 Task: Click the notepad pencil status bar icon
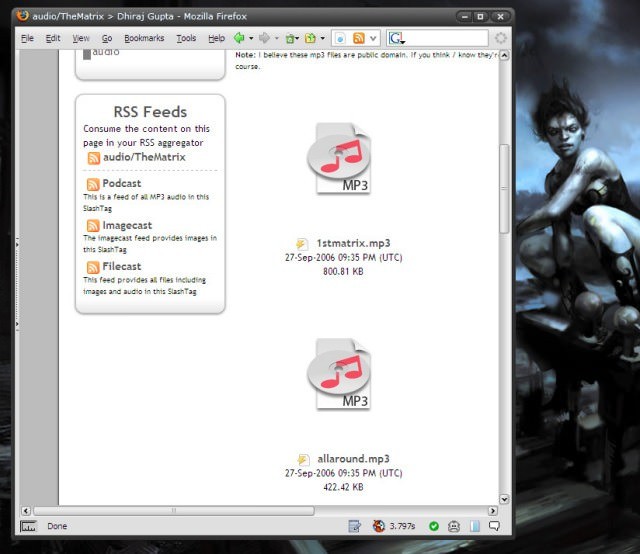[354, 526]
